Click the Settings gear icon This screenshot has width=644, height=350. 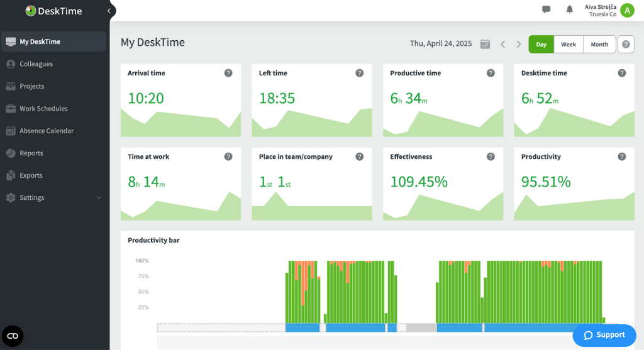[x=11, y=197]
